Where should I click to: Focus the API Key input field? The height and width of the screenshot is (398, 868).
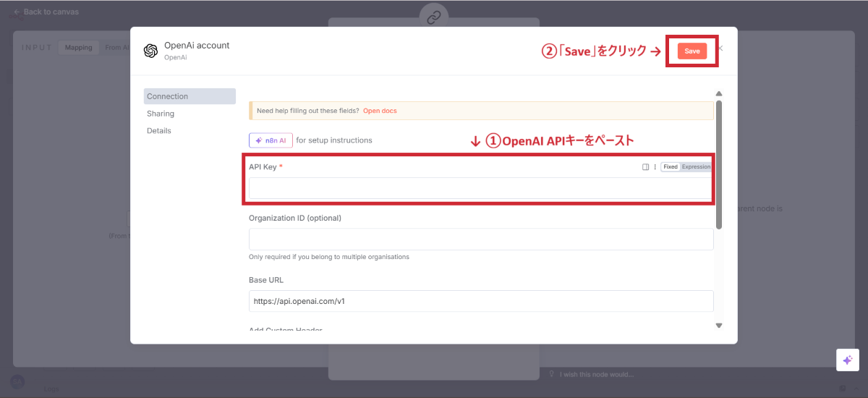480,188
